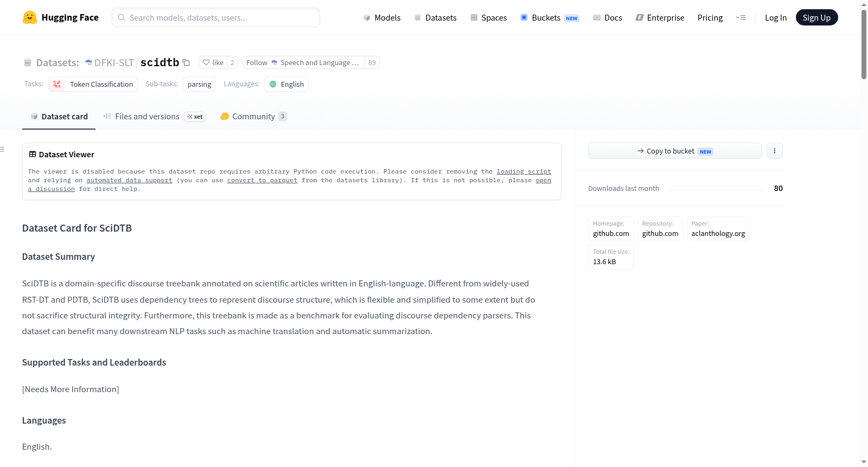Click the globe icon beside English
The height and width of the screenshot is (467, 868).
(273, 84)
